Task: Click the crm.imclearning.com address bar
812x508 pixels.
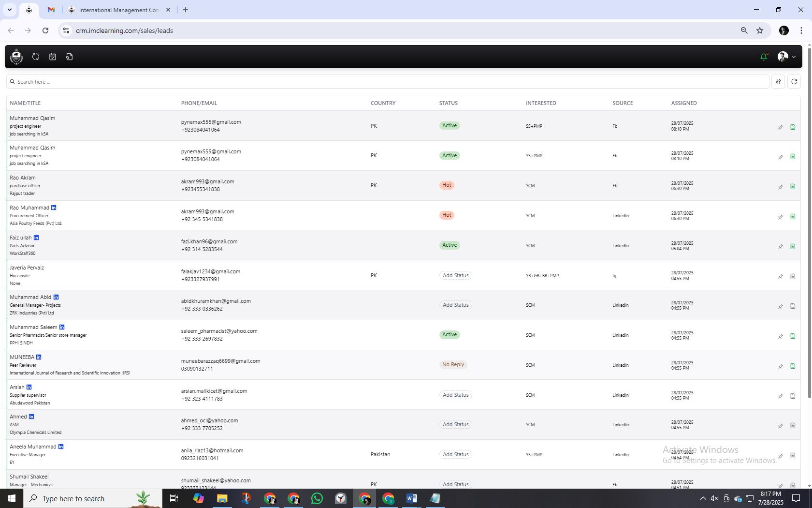Action: pyautogui.click(x=124, y=30)
